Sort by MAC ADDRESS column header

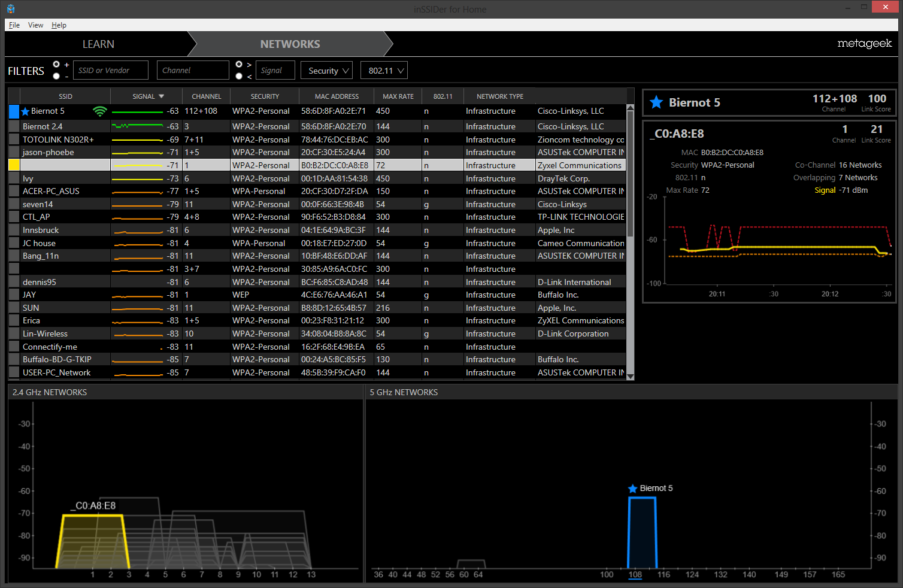coord(337,96)
